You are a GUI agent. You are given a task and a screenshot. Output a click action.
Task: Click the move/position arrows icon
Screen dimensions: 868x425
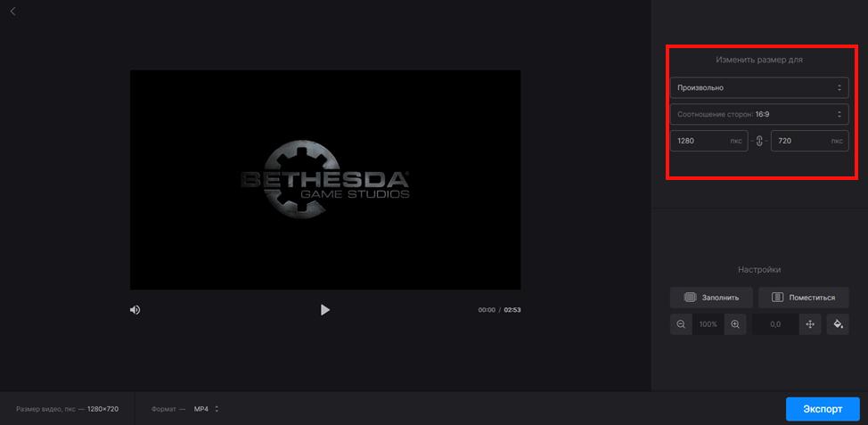[x=810, y=325]
